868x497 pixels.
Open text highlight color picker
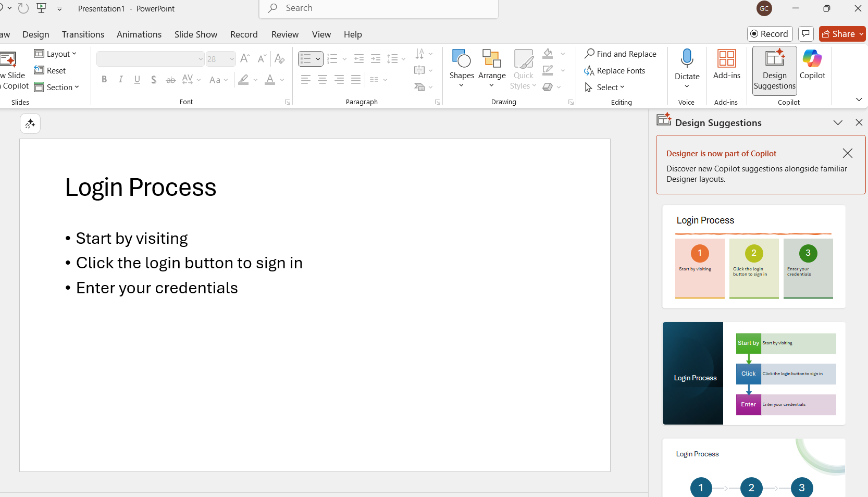(255, 80)
